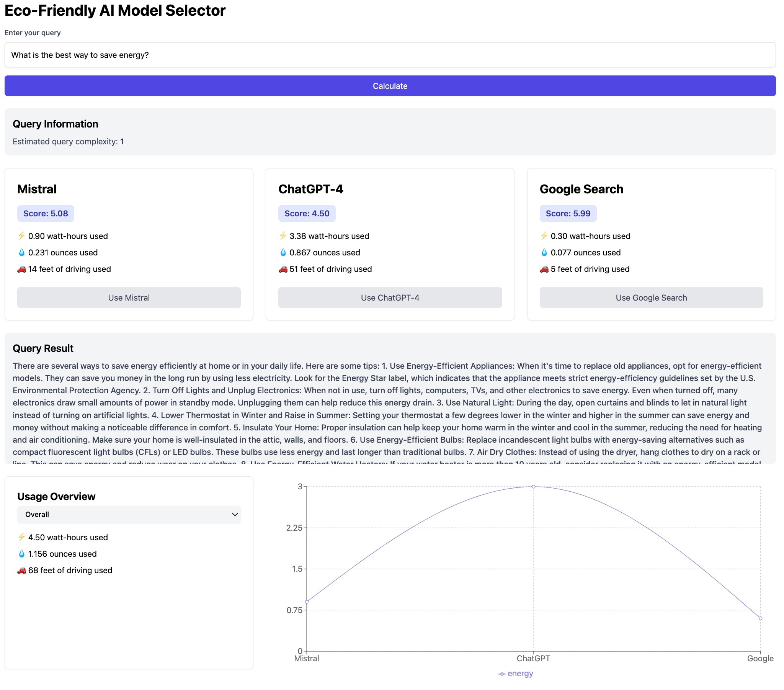Toggle the energy legend item under chart
This screenshot has width=784, height=690.
coord(516,674)
